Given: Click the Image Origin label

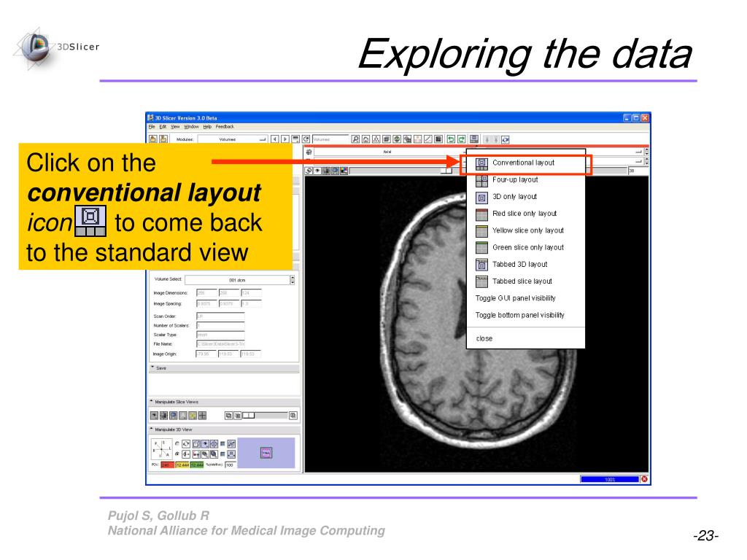Looking at the screenshot, I should [165, 354].
